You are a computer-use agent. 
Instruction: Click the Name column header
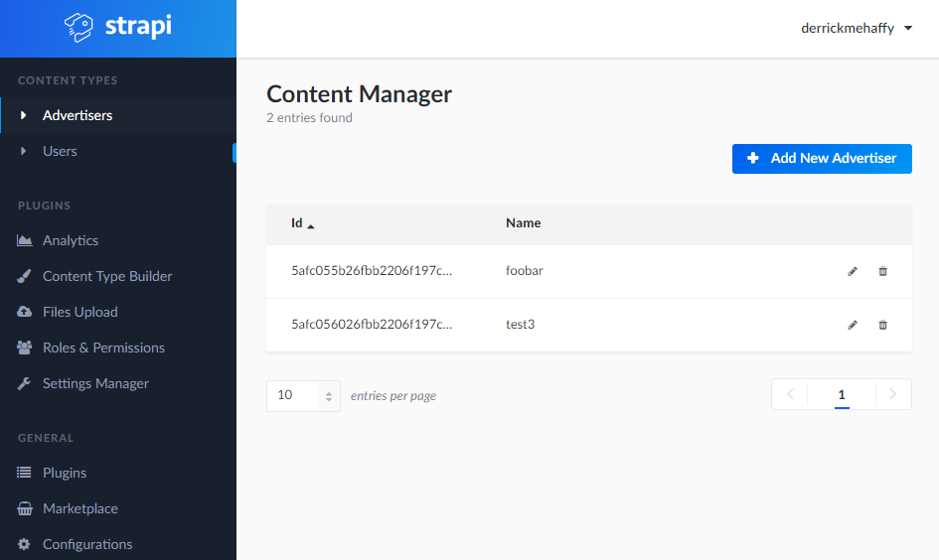[524, 223]
